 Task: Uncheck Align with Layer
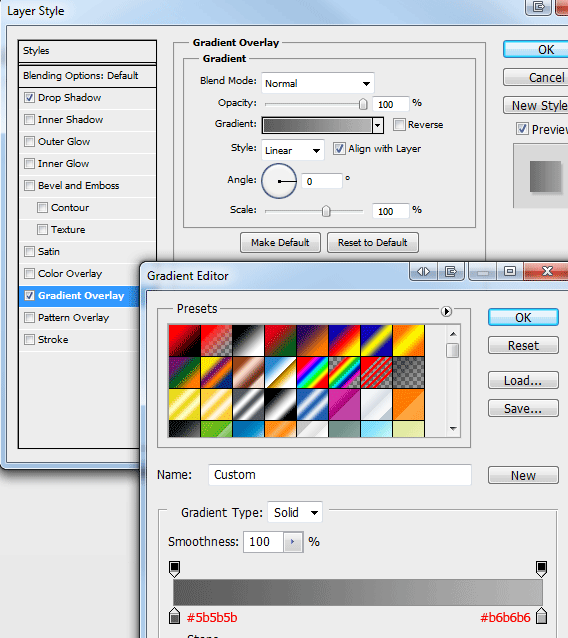click(339, 149)
